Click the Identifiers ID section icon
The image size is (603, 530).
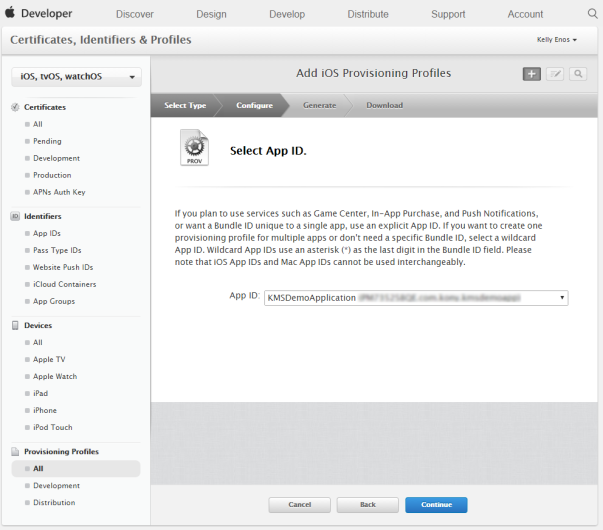(x=15, y=216)
